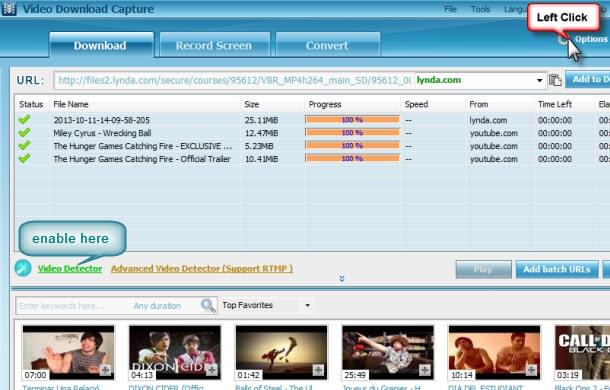Screen dimensions: 610x390
Task: Sort by the Size column header
Action: click(x=252, y=104)
